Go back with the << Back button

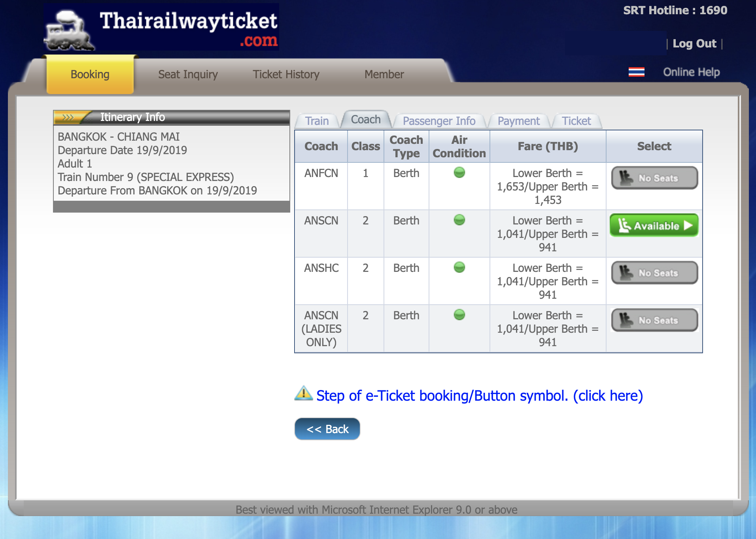[x=327, y=429]
